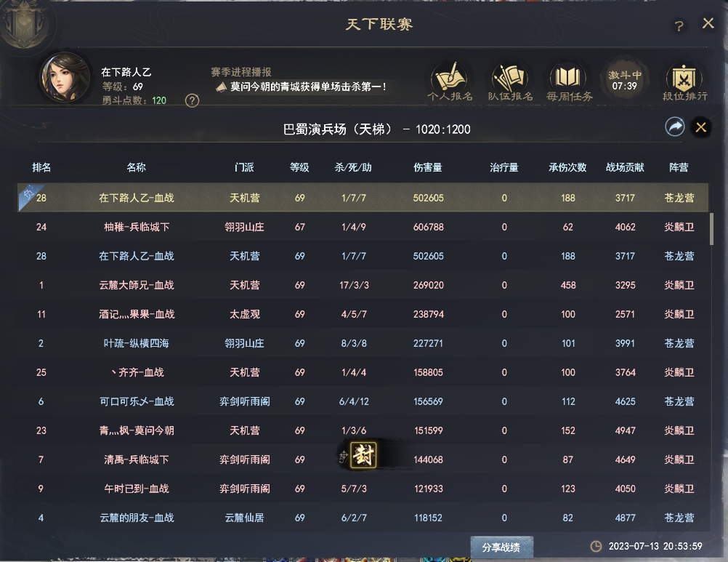Click the leaderboard vertical scrollbar
Screen dimensions: 728x562
tap(711, 229)
